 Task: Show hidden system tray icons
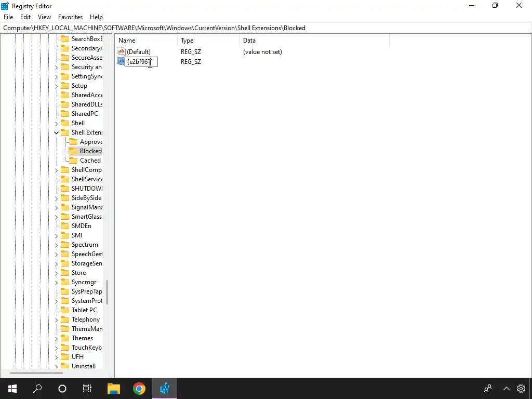coord(506,389)
